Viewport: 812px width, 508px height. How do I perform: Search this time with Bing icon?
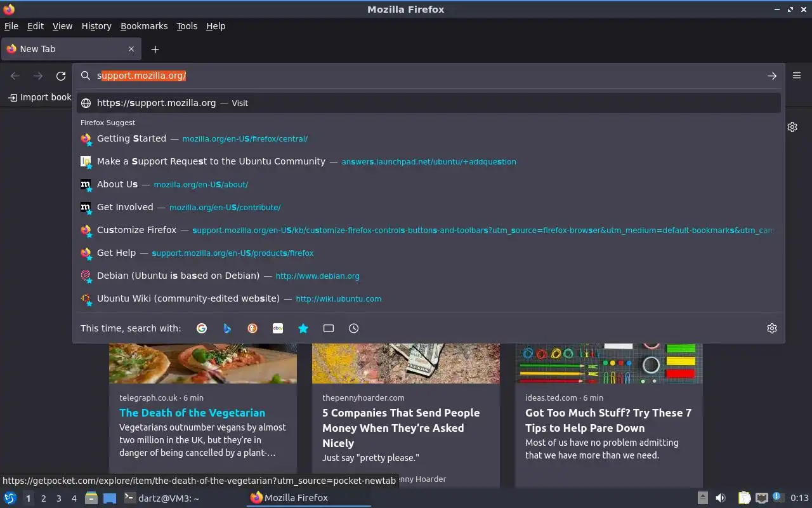pos(227,328)
